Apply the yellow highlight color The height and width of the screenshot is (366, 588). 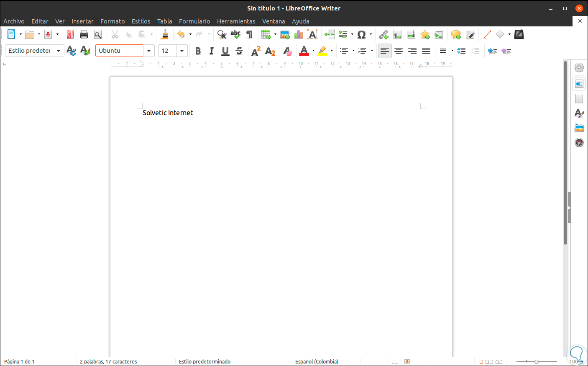pyautogui.click(x=322, y=51)
